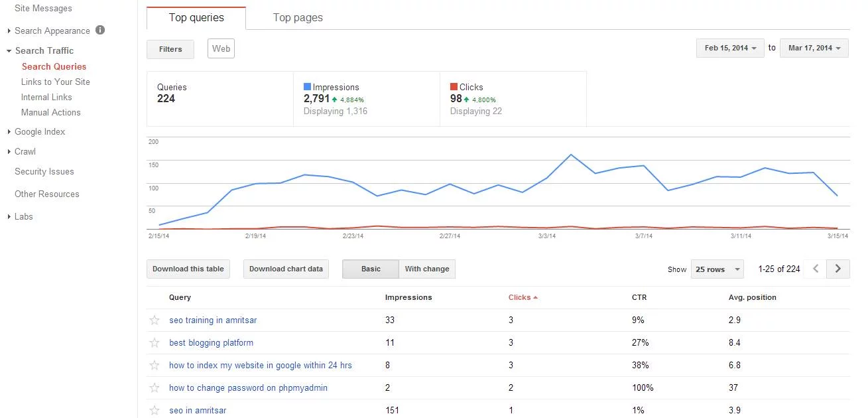Click the "Download this table" button
The height and width of the screenshot is (418, 868).
coord(188,269)
